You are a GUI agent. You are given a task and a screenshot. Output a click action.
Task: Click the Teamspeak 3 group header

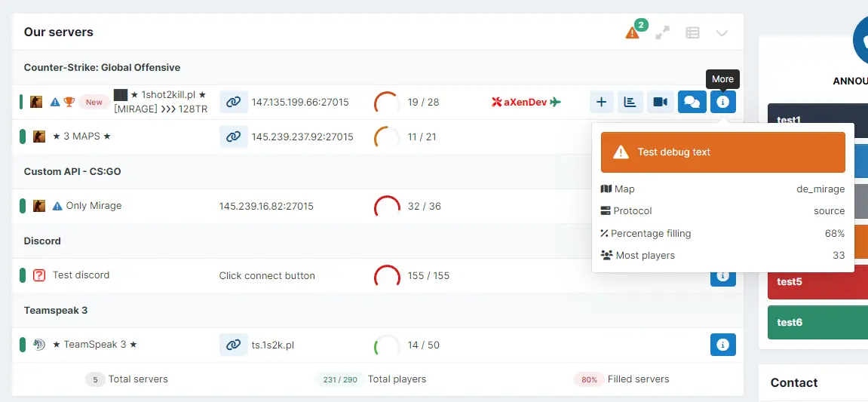tap(55, 310)
